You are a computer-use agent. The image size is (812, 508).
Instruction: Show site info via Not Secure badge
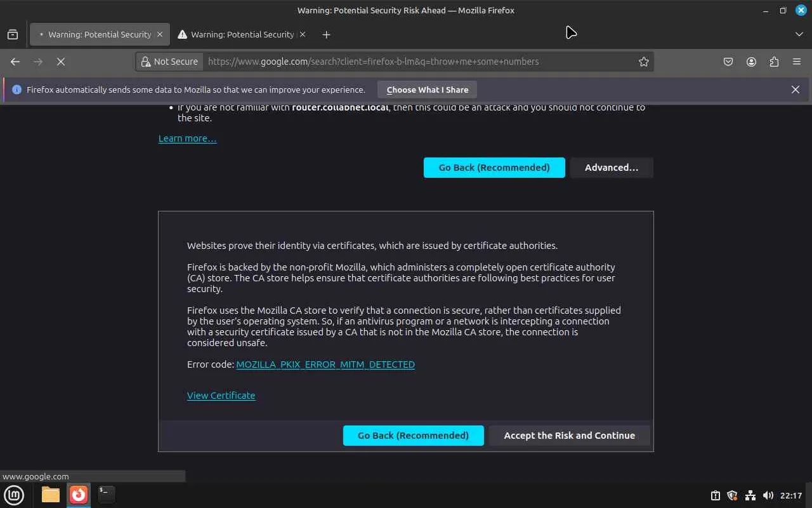(x=169, y=62)
